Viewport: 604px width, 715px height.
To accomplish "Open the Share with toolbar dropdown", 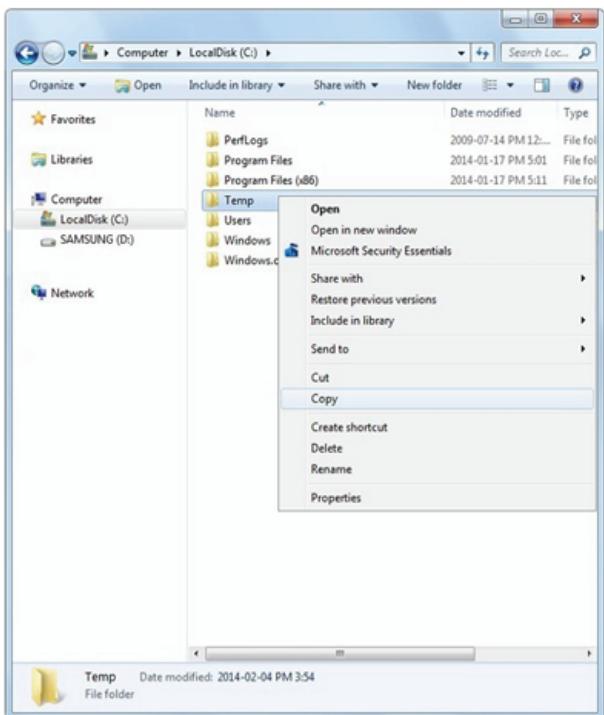I will (346, 85).
